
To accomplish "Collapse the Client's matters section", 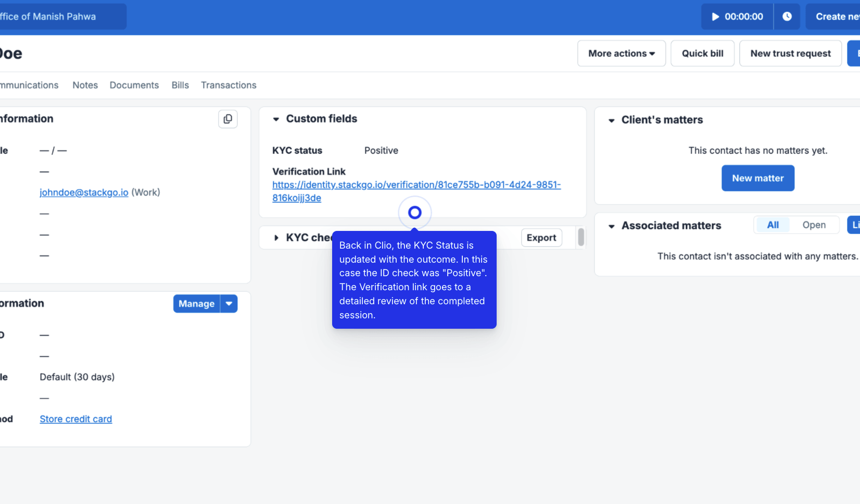I will [611, 120].
